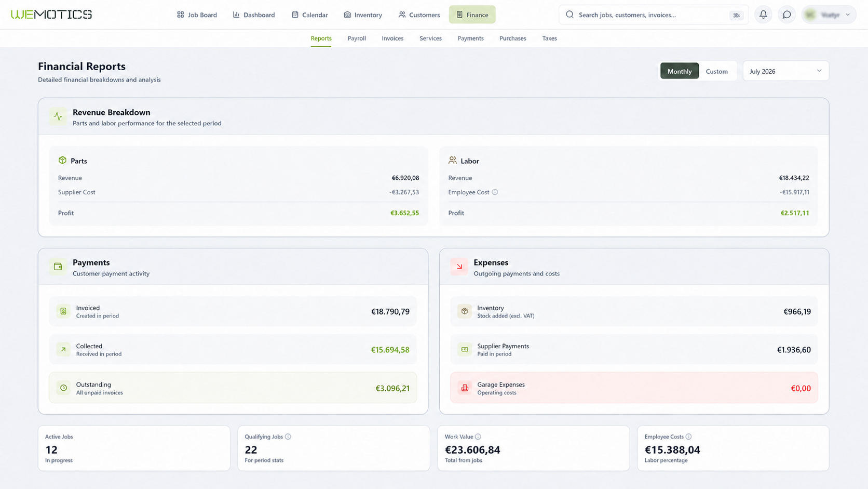The height and width of the screenshot is (489, 868).
Task: Click the Outstanding clock icon
Action: 63,388
